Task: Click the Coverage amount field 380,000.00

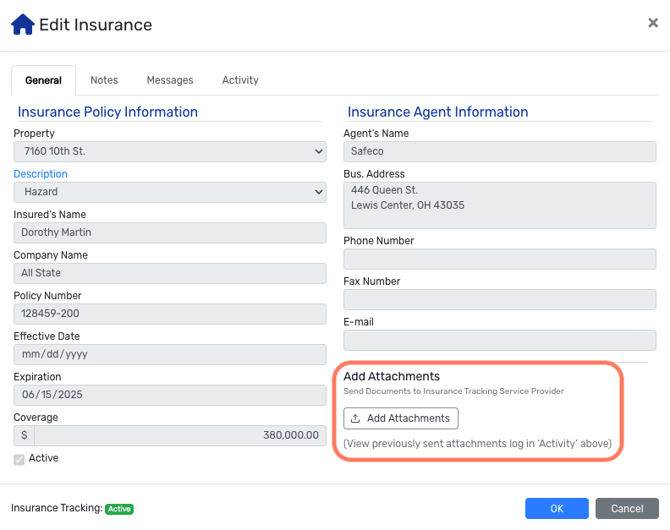Action: point(180,436)
